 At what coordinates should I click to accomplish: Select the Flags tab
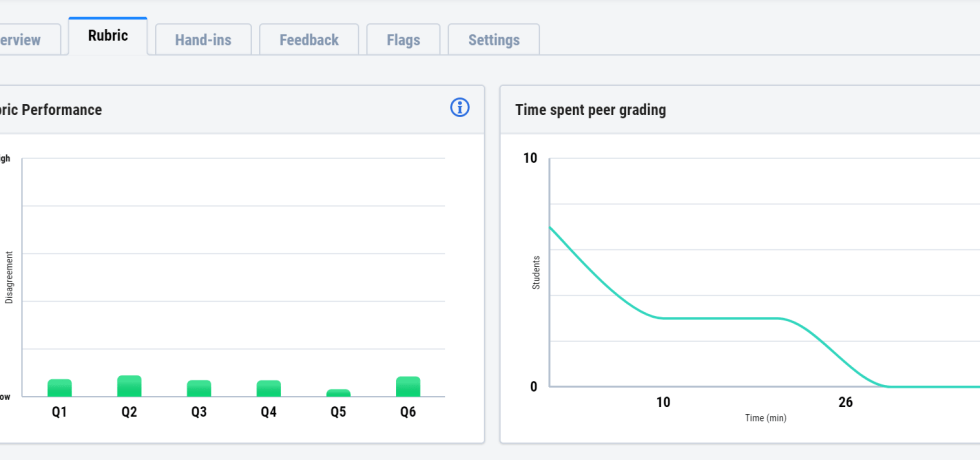pos(403,40)
